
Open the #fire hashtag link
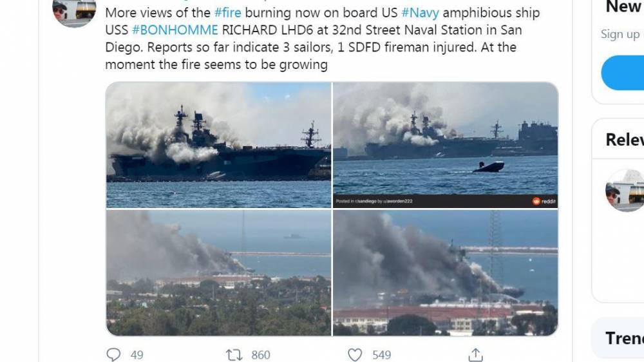pos(227,13)
